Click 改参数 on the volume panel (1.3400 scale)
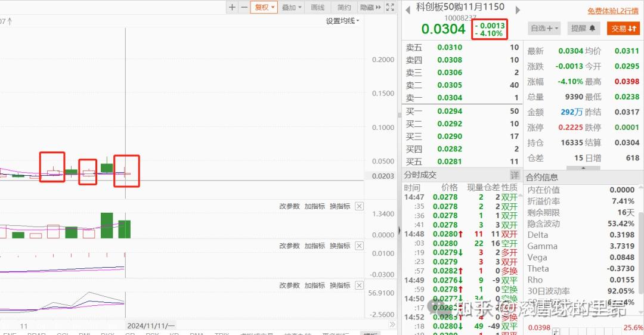Viewport: 644px width, 335px height. [290, 206]
